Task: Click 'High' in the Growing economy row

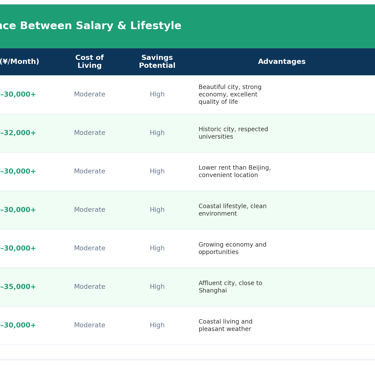Action: 157,248
